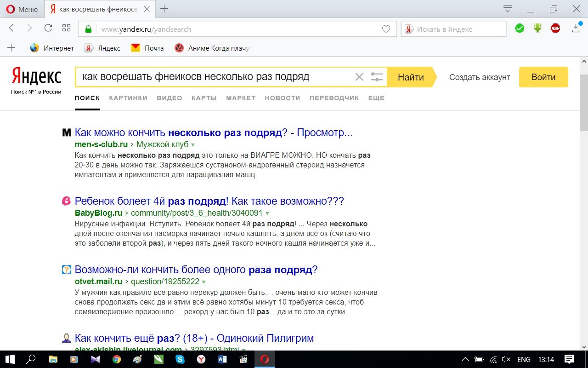Open Microsoft Word from the taskbar

pos(222,359)
